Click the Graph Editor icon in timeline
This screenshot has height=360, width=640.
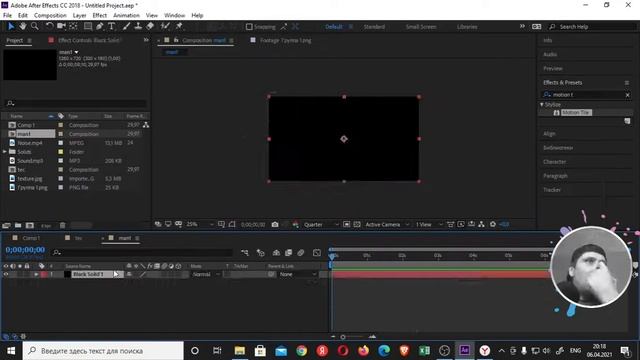pos(317,253)
